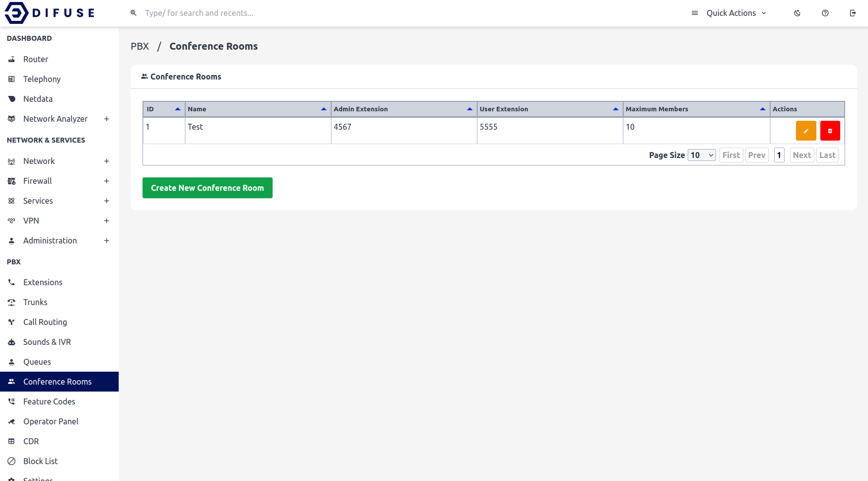Screen dimensions: 868x481
Task: Open Telephony menu item
Action: (59, 79)
